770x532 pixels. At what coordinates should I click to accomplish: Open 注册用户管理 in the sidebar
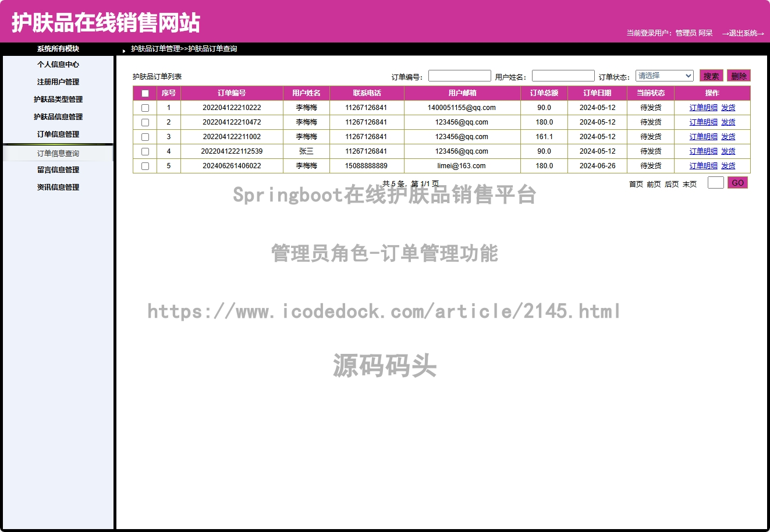pyautogui.click(x=58, y=82)
